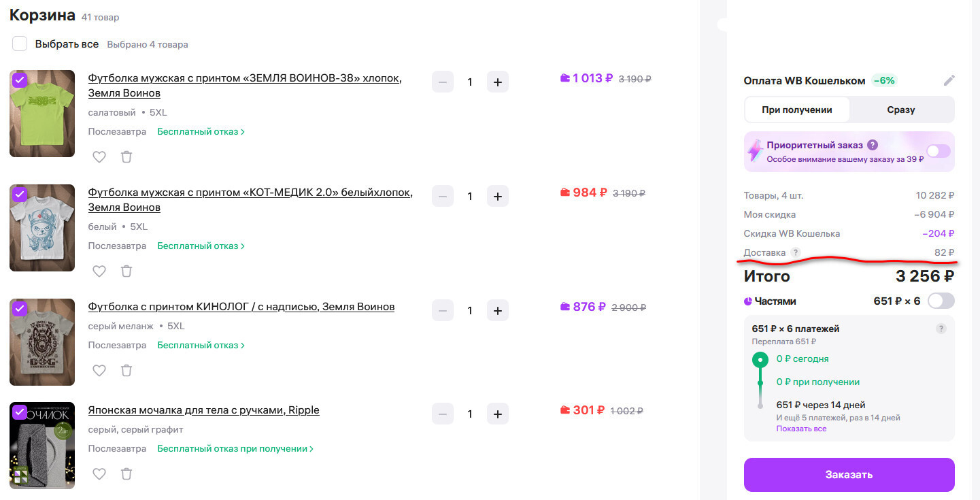Click the pencil edit icon near WB Кошелёк
The width and height of the screenshot is (980, 500).
(949, 80)
